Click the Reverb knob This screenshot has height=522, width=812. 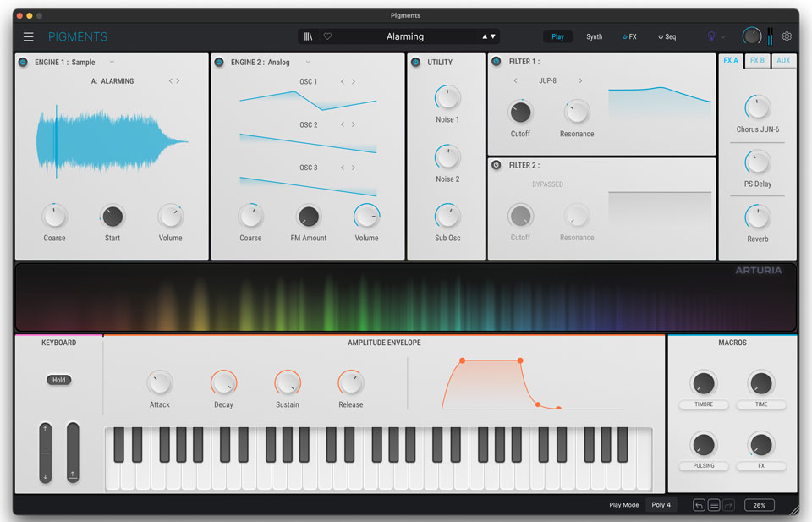pyautogui.click(x=758, y=217)
